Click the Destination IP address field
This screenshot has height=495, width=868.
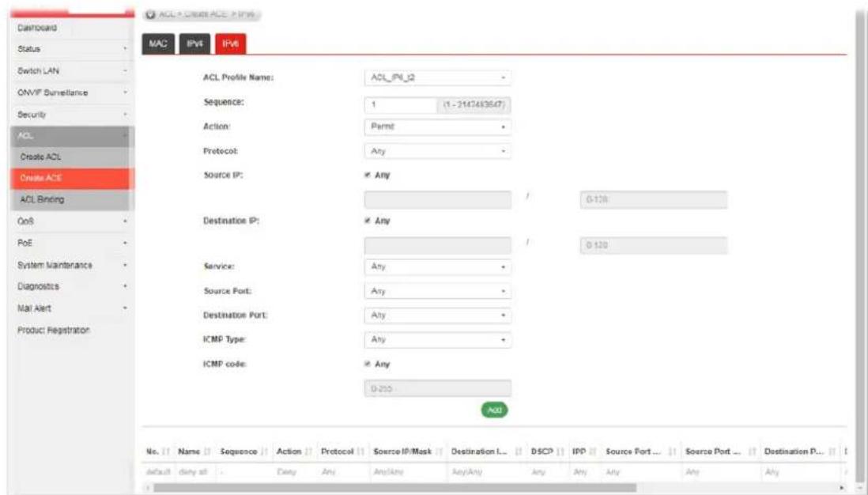pos(437,245)
